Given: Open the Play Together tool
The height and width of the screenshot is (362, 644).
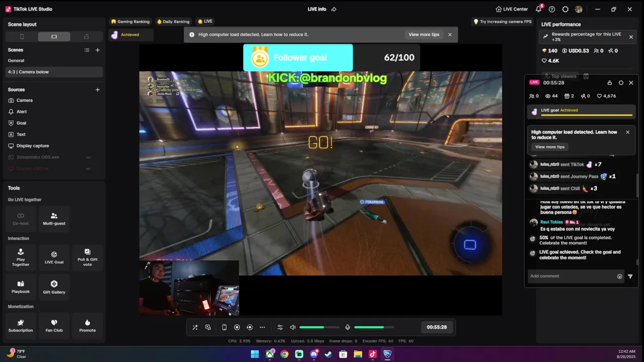Looking at the screenshot, I should coord(21,257).
